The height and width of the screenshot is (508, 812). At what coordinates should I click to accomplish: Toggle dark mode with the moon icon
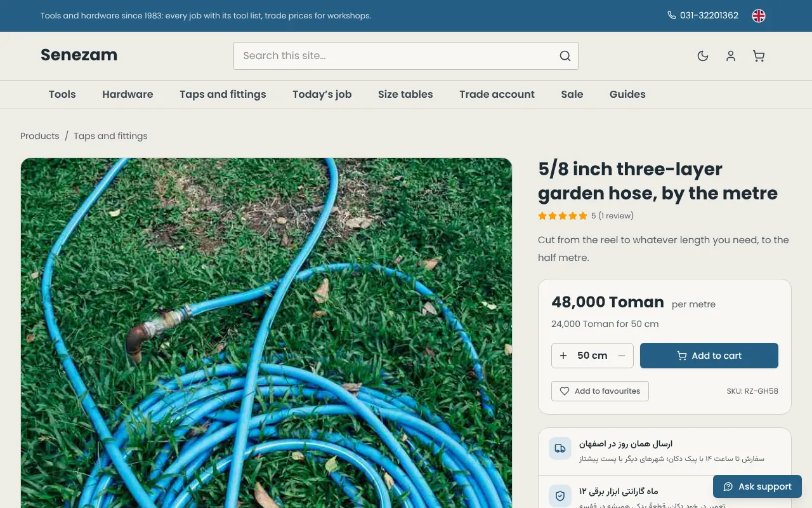[x=703, y=56]
